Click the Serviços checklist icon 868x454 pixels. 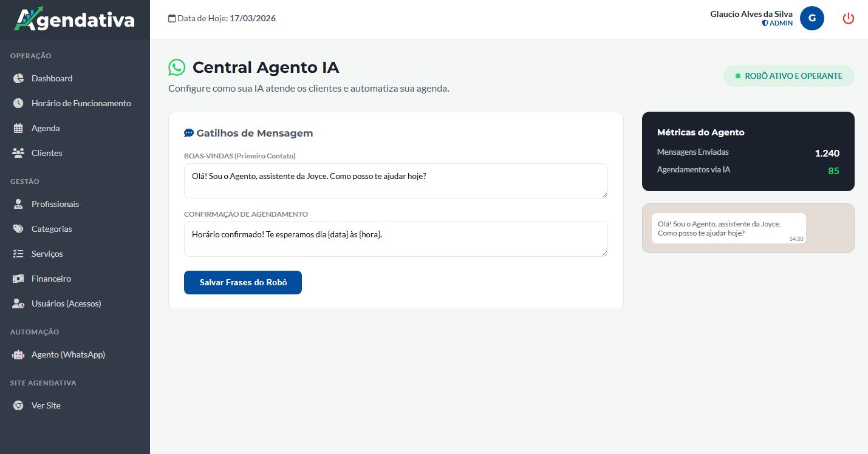[x=18, y=254]
